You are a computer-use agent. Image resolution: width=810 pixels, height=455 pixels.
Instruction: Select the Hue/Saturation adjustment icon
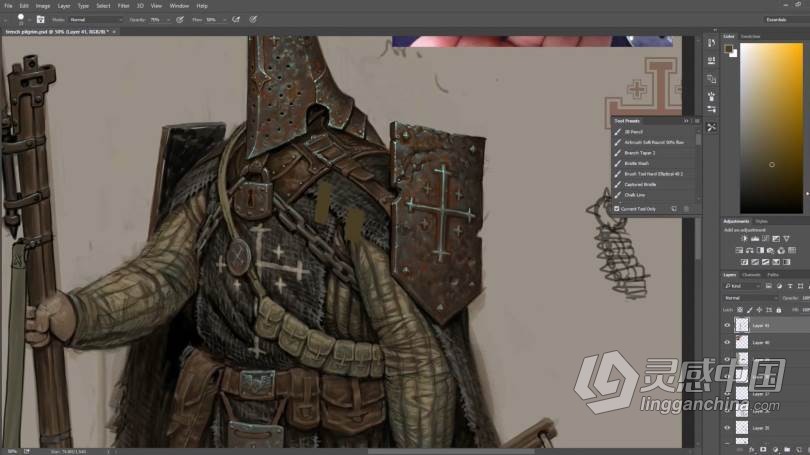click(739, 250)
